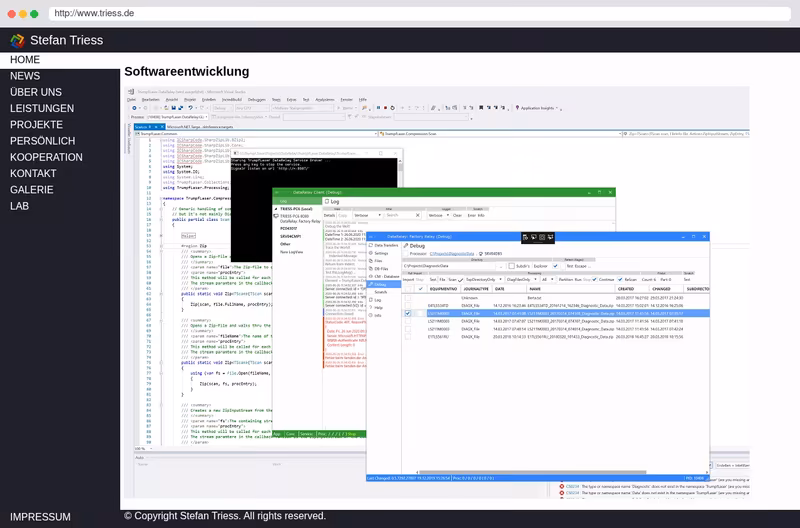Open the Datei menu in Visual Studio
Screen dimensions: 800x528
[131, 99]
